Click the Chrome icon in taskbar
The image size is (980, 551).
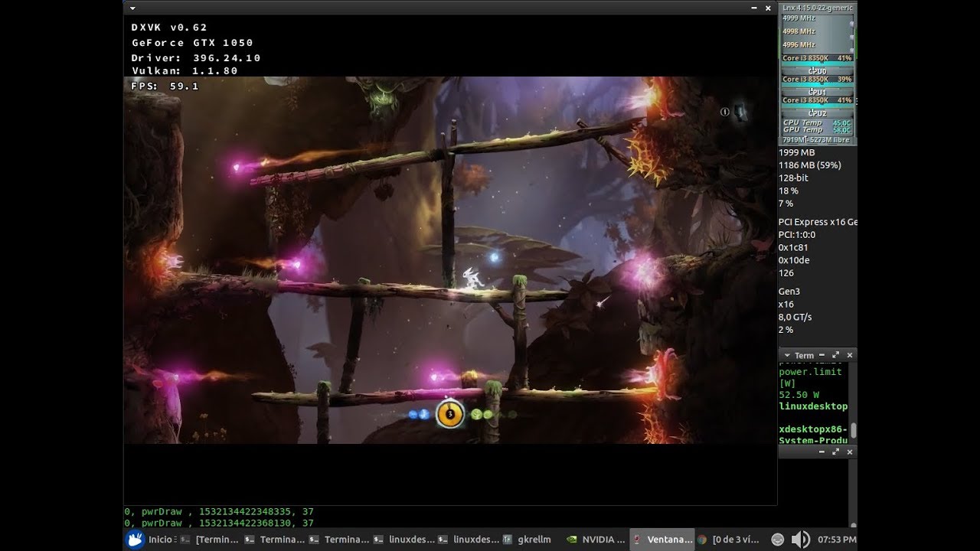pyautogui.click(x=701, y=540)
